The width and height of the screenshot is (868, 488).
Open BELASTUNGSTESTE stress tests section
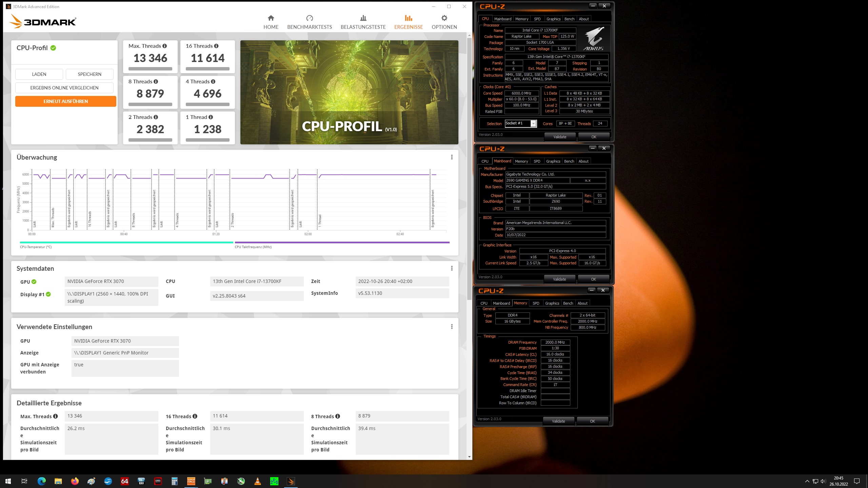363,22
